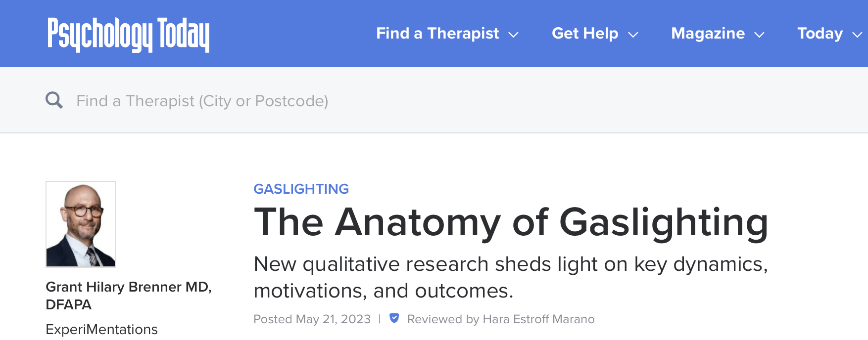Expand the chevron next to Get Help
Image resolution: width=868 pixels, height=340 pixels.
[x=633, y=35]
